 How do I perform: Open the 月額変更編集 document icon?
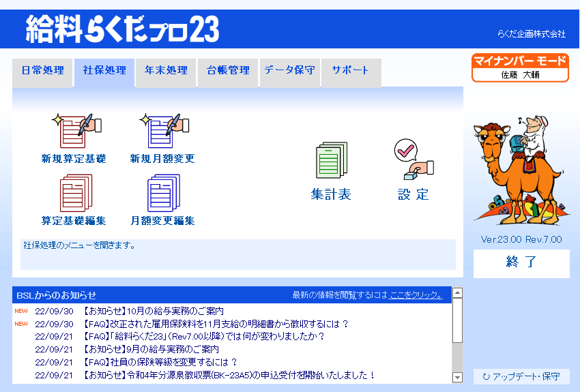pyautogui.click(x=164, y=193)
